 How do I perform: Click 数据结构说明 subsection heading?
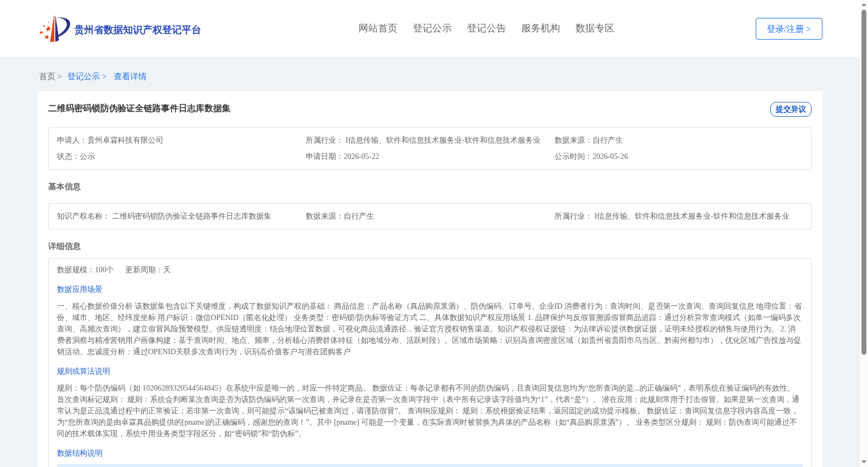coord(80,453)
